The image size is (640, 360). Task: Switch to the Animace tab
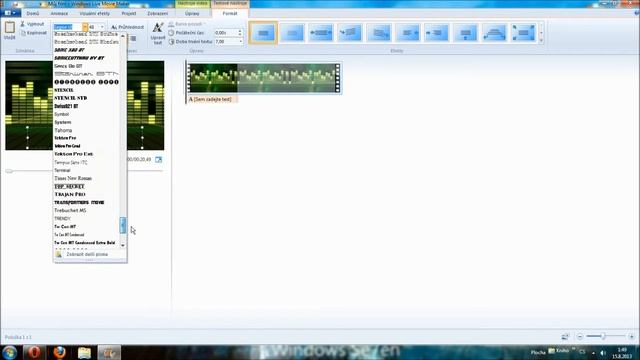(x=59, y=13)
